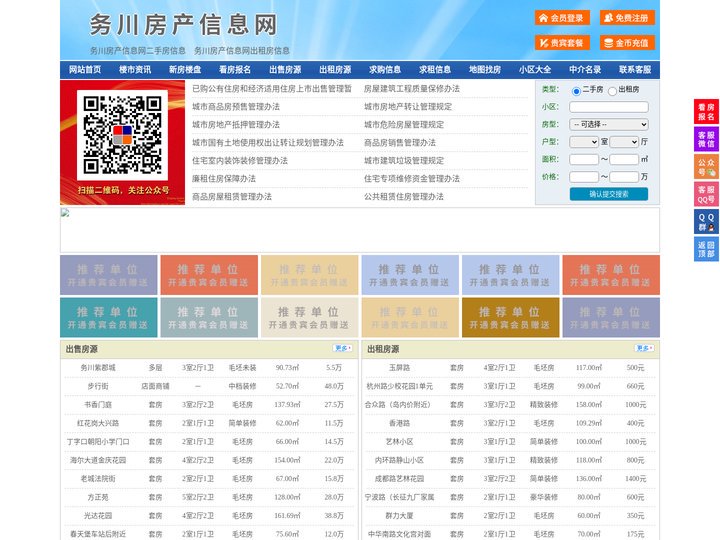Click the broken banner image icon

click(65, 213)
